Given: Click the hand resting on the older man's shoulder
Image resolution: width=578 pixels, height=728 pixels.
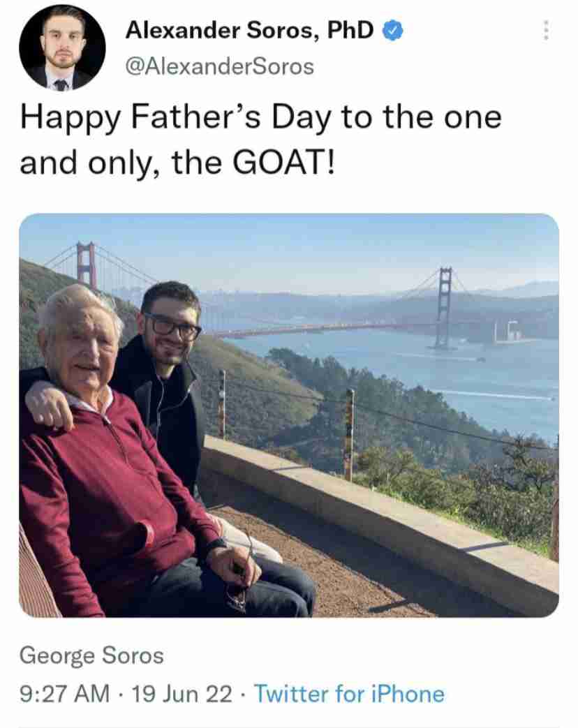Looking at the screenshot, I should click(x=49, y=404).
